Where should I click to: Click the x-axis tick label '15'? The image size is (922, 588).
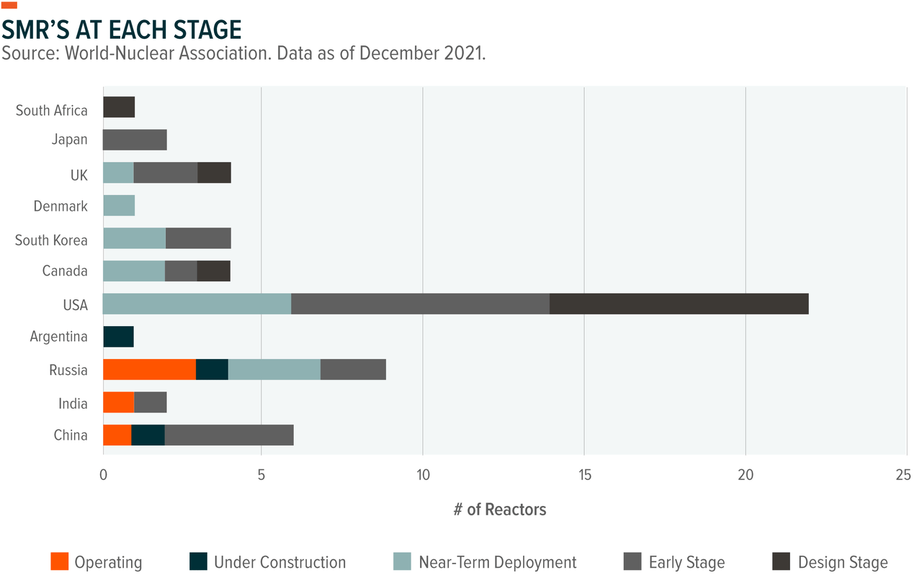pyautogui.click(x=584, y=475)
